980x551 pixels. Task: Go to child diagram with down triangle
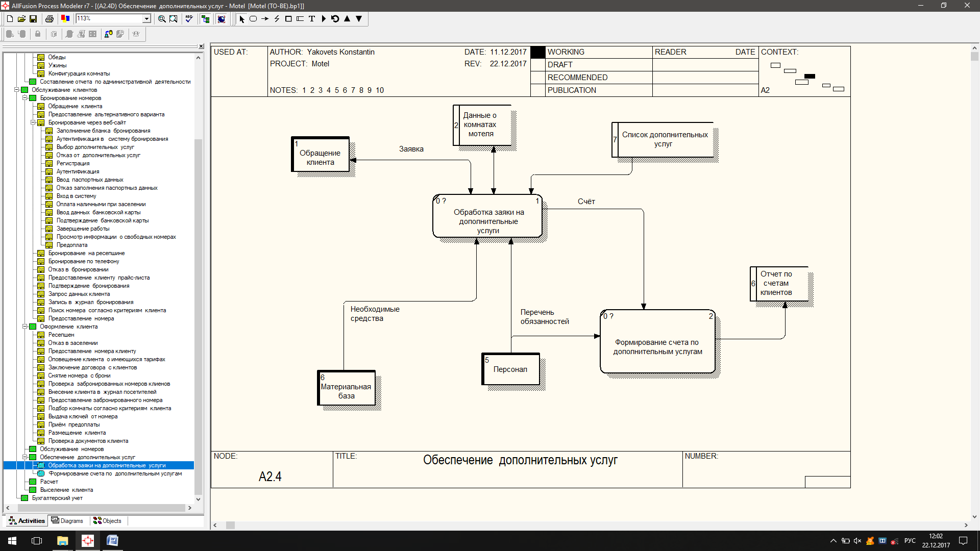pos(359,19)
